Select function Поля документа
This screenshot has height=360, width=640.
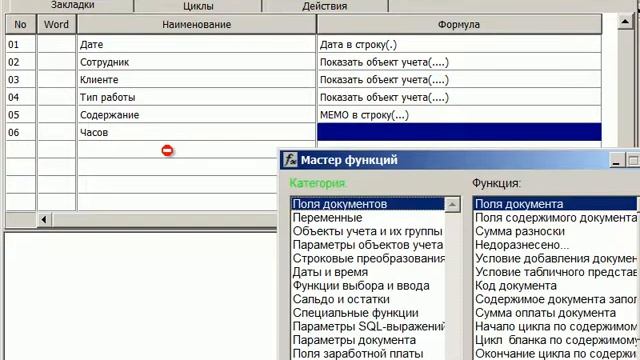point(556,204)
